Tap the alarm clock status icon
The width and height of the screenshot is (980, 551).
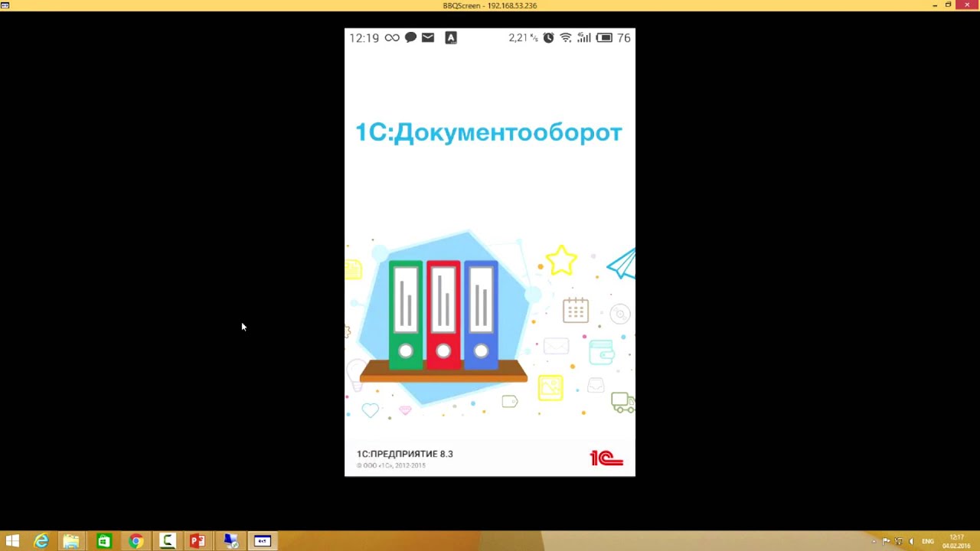[x=548, y=37]
